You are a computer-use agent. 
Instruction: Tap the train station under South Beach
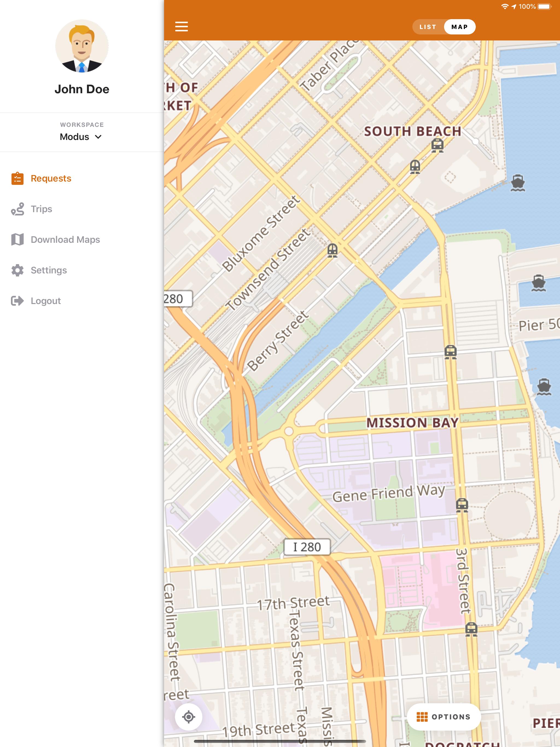(x=437, y=145)
